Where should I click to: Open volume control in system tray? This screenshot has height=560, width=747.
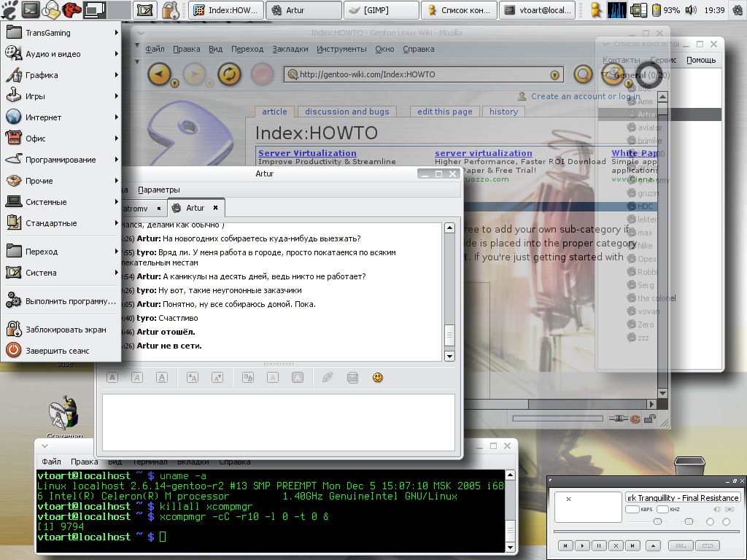(691, 9)
